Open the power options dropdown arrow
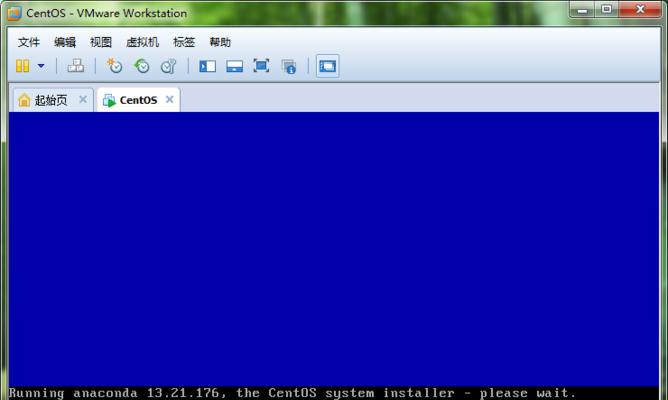Screen dimensions: 668x400 click(x=41, y=66)
